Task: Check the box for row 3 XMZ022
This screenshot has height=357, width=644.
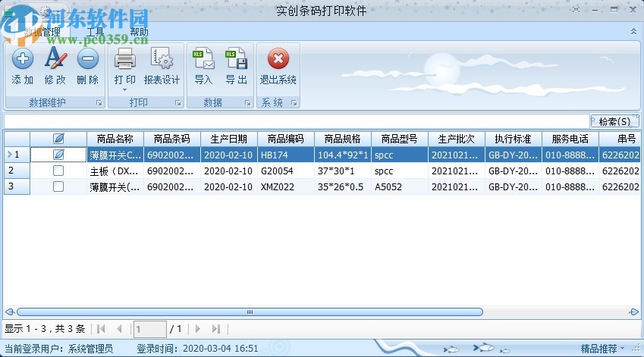Action: click(x=58, y=186)
